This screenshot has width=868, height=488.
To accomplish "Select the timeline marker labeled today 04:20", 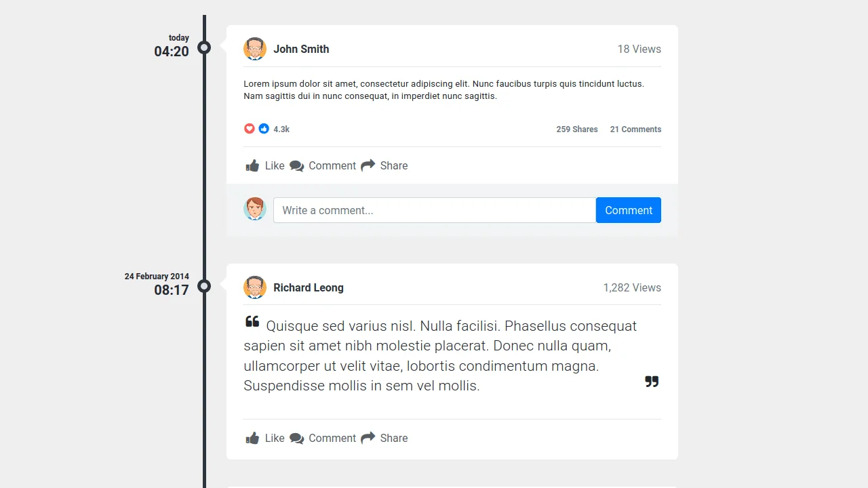I will (204, 48).
